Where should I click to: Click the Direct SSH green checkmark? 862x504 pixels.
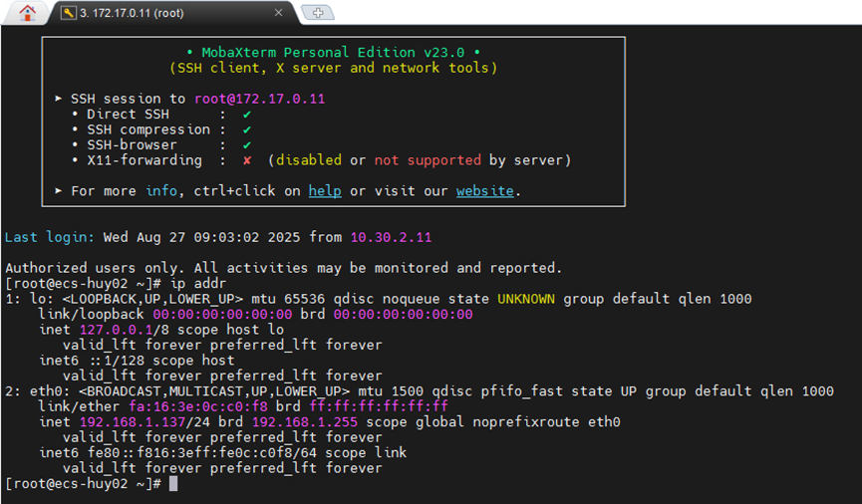click(247, 115)
